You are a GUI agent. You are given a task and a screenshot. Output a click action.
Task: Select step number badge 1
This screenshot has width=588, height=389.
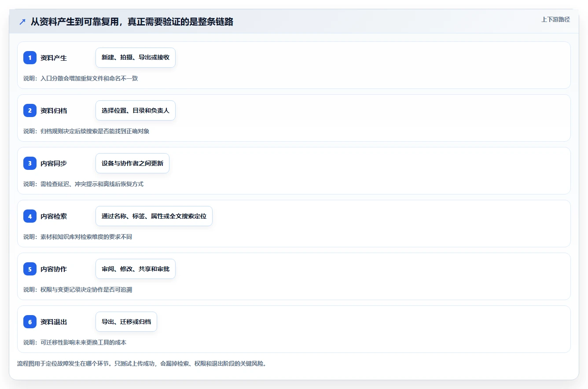30,58
